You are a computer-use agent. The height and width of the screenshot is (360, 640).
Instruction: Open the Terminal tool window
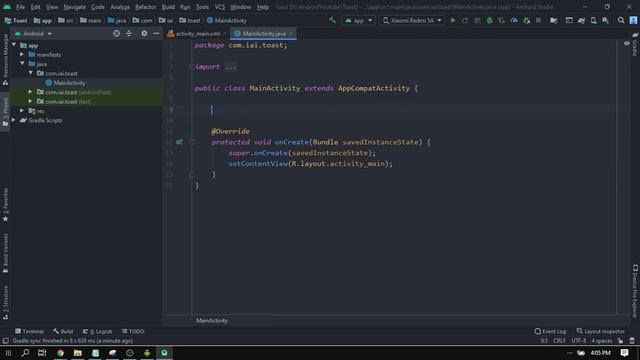[x=29, y=331]
